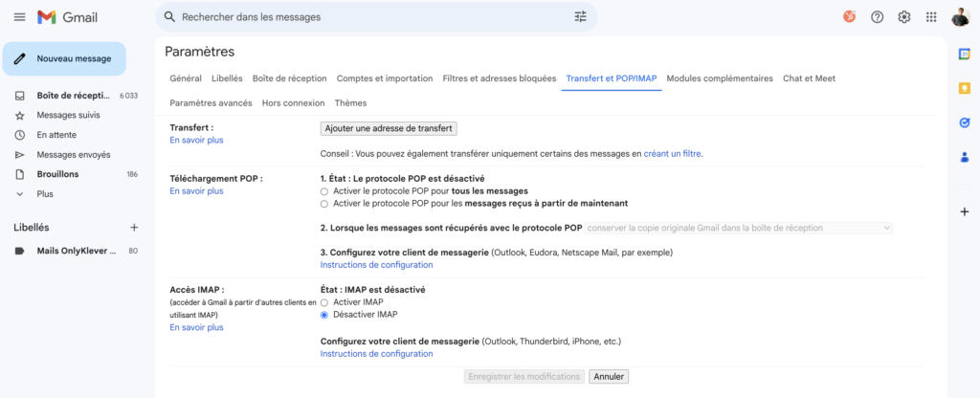Compose with Nouveau message button
980x398 pixels.
pyautogui.click(x=64, y=58)
